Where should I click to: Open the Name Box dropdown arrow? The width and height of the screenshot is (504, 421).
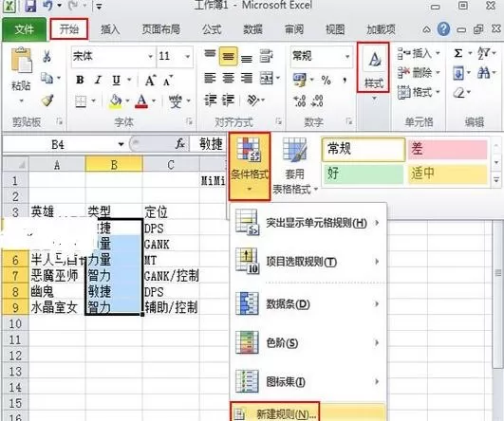tap(121, 144)
